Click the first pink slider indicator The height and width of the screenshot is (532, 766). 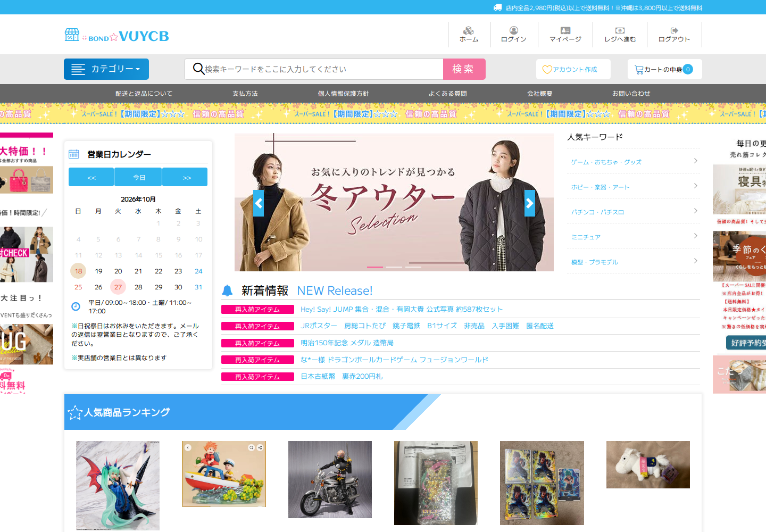click(375, 267)
